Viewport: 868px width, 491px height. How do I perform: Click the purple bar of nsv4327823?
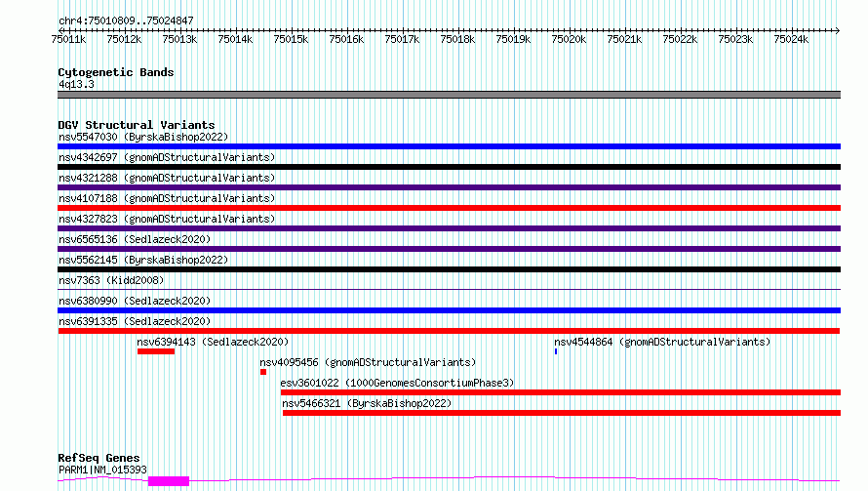449,228
